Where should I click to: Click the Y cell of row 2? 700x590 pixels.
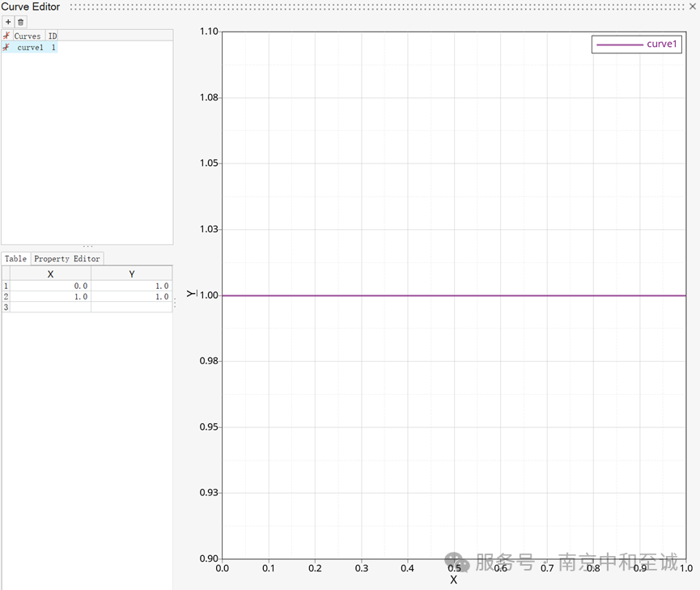point(132,296)
